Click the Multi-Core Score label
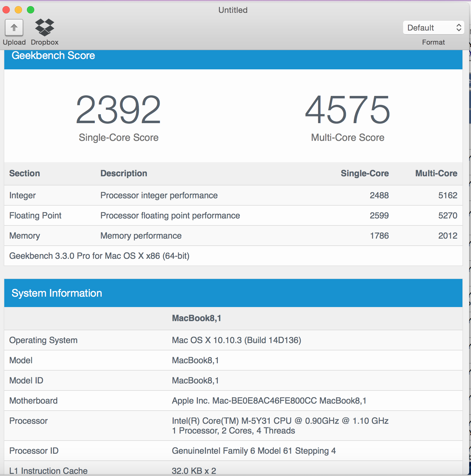The image size is (471, 476). [348, 137]
